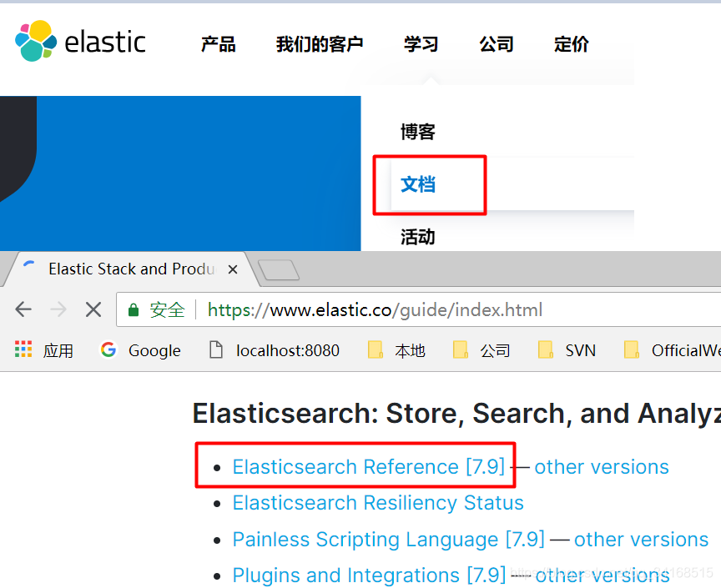Viewport: 721px width, 588px height.
Task: Open the OfficialWe bookmark folder
Action: point(673,350)
